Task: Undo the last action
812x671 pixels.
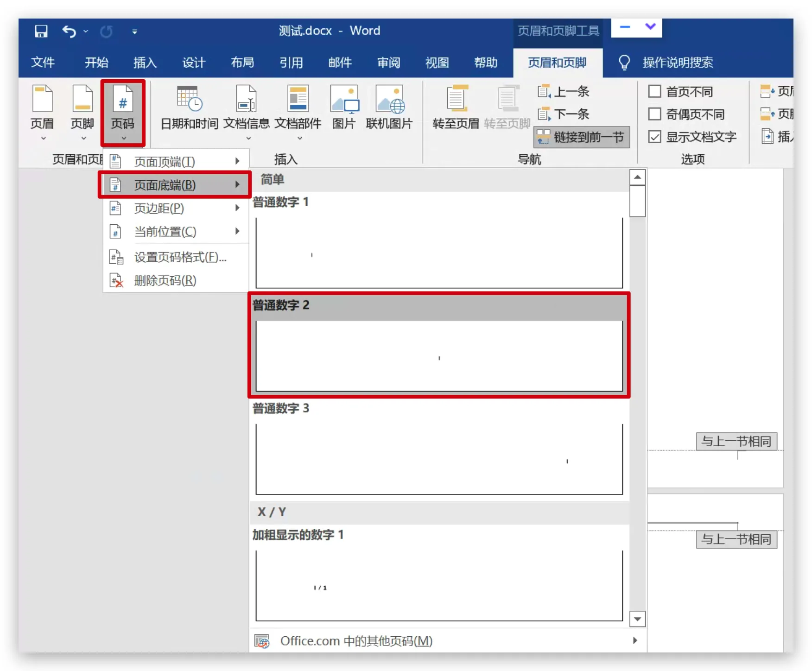Action: point(70,31)
